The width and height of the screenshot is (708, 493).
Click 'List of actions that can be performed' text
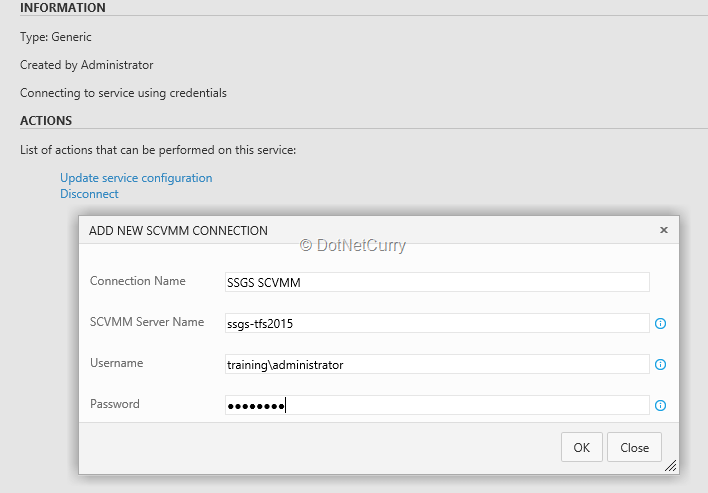(158, 150)
